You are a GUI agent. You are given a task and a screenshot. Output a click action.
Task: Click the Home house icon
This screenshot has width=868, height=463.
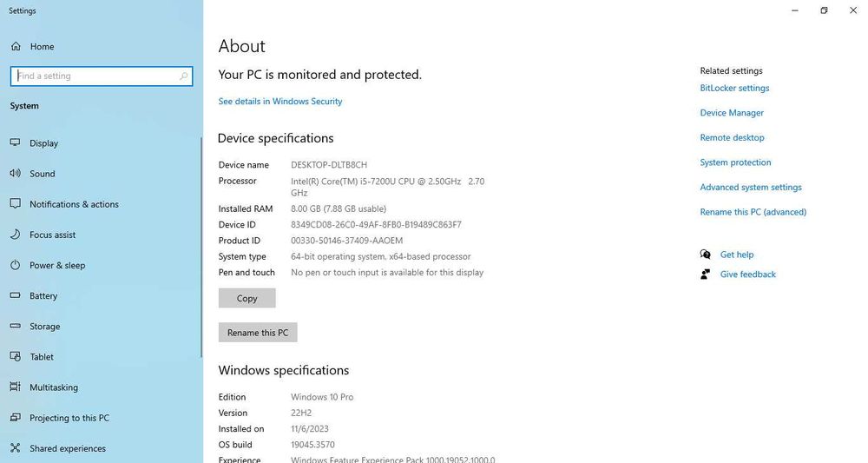pyautogui.click(x=16, y=47)
